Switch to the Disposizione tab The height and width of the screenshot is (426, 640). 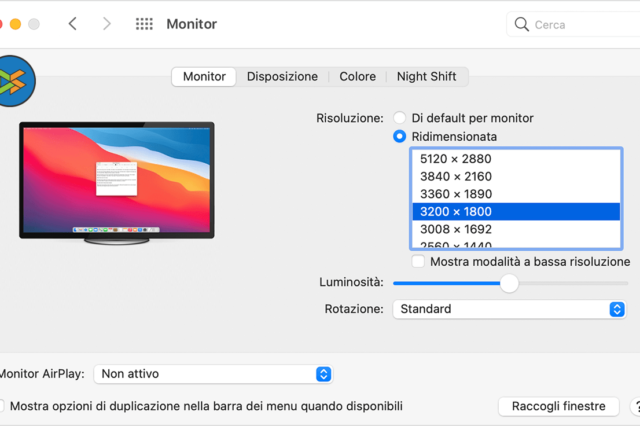click(282, 77)
